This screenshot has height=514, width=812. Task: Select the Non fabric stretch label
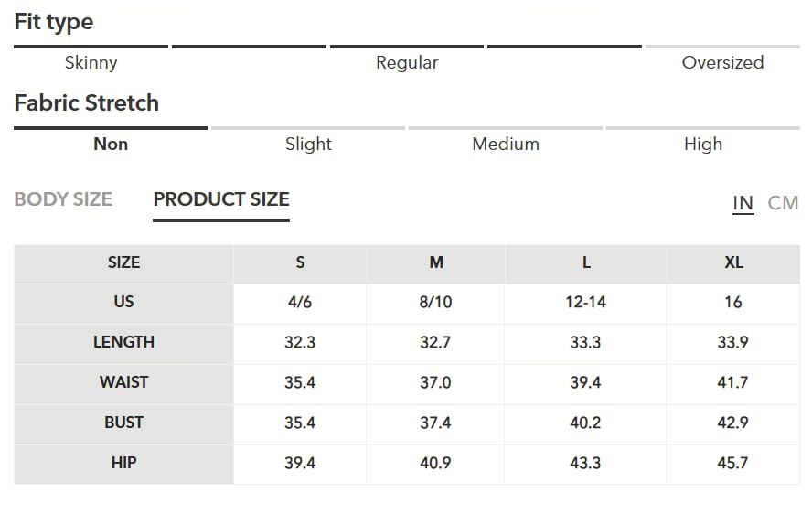tap(111, 144)
